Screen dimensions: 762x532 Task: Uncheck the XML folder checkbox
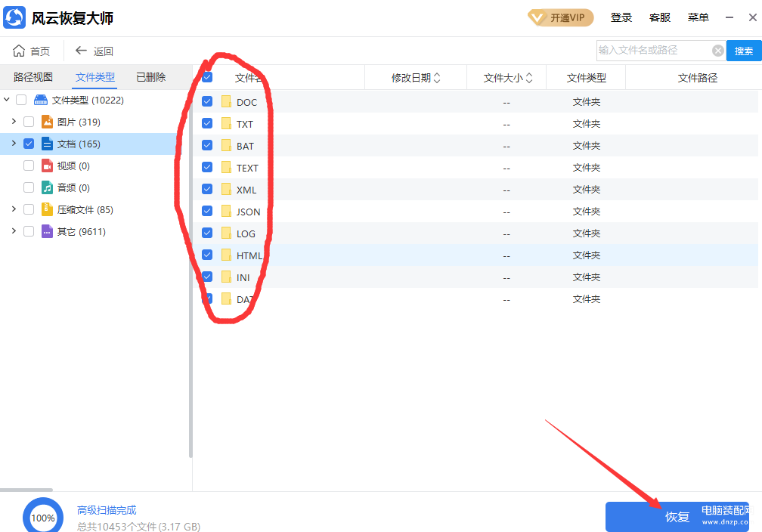coord(207,188)
